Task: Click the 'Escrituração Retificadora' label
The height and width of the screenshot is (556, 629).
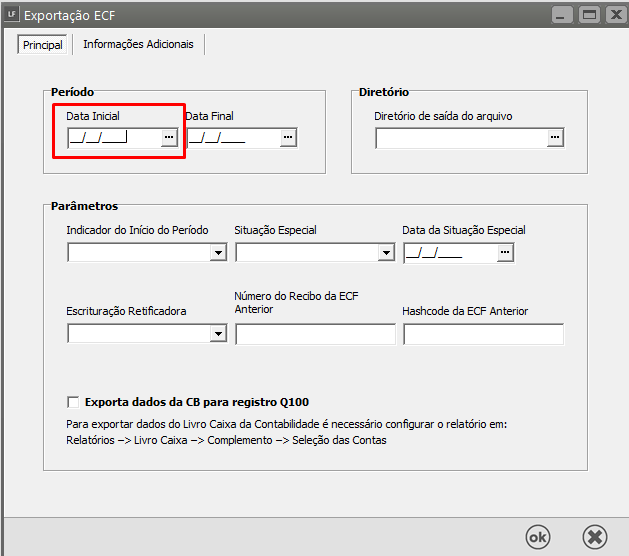Action: coord(126,311)
